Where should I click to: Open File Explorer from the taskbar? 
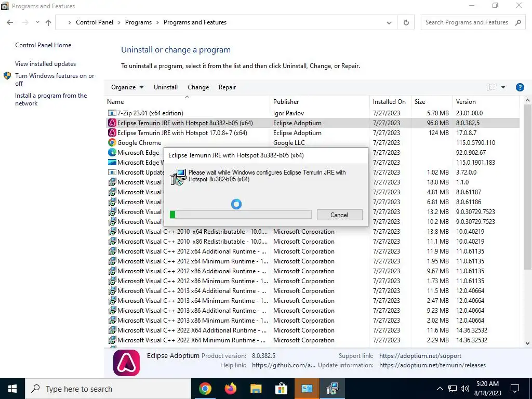pyautogui.click(x=256, y=389)
